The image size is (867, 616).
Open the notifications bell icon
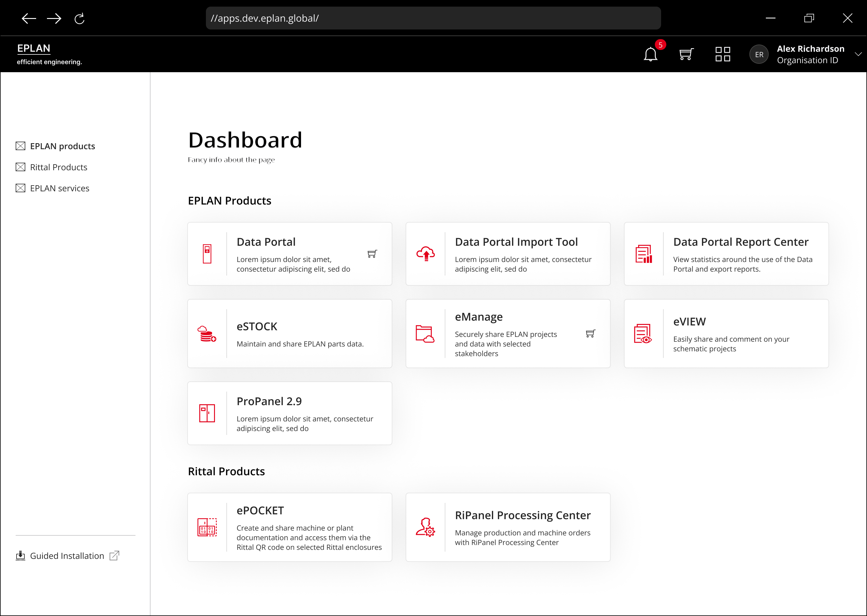651,54
